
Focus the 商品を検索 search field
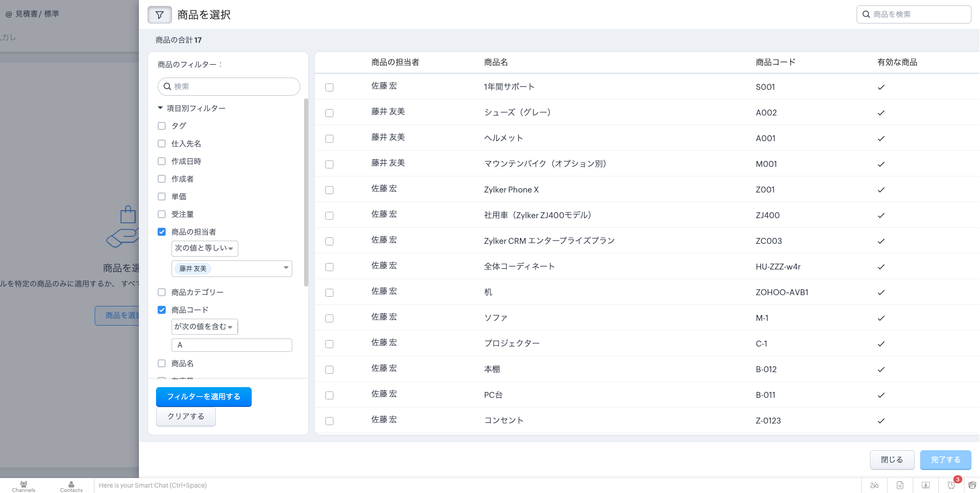click(914, 14)
